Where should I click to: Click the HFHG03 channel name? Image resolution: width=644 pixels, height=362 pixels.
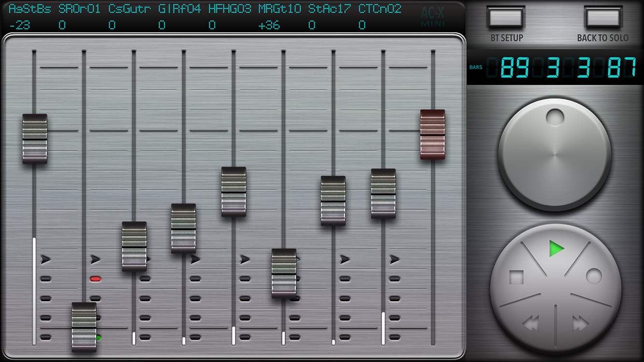(230, 9)
